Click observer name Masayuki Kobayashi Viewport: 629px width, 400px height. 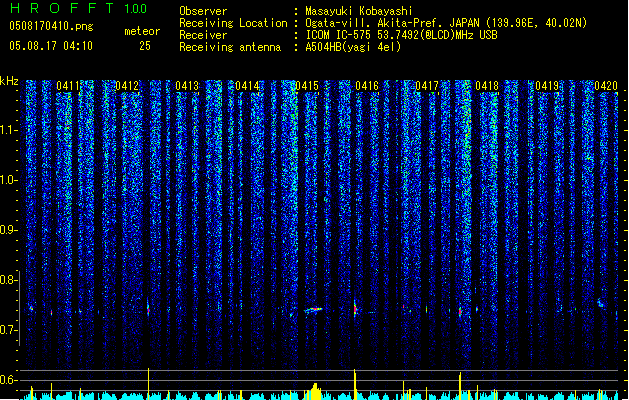click(x=359, y=11)
